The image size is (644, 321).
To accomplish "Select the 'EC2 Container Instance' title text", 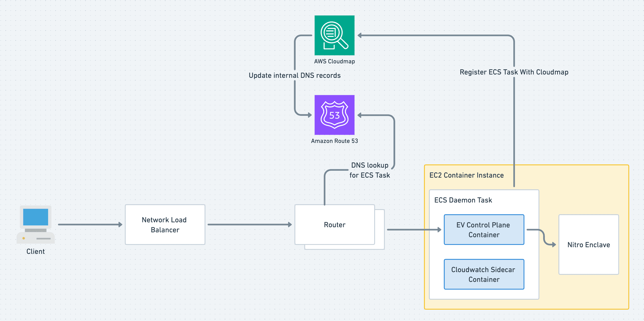I will [466, 175].
